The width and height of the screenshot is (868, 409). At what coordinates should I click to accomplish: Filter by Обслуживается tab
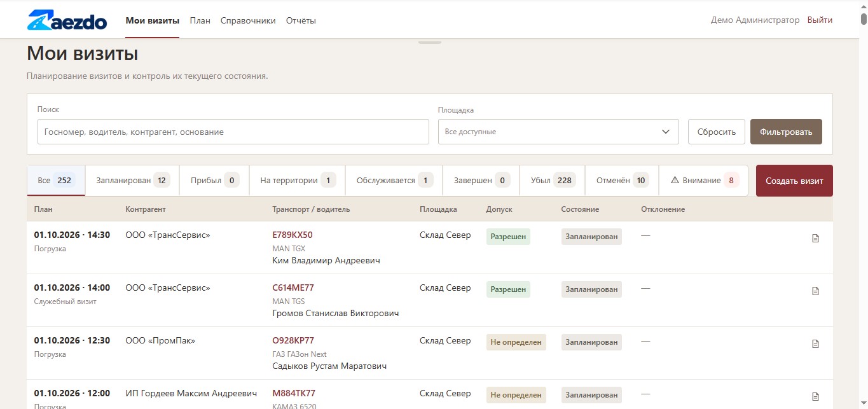point(394,181)
